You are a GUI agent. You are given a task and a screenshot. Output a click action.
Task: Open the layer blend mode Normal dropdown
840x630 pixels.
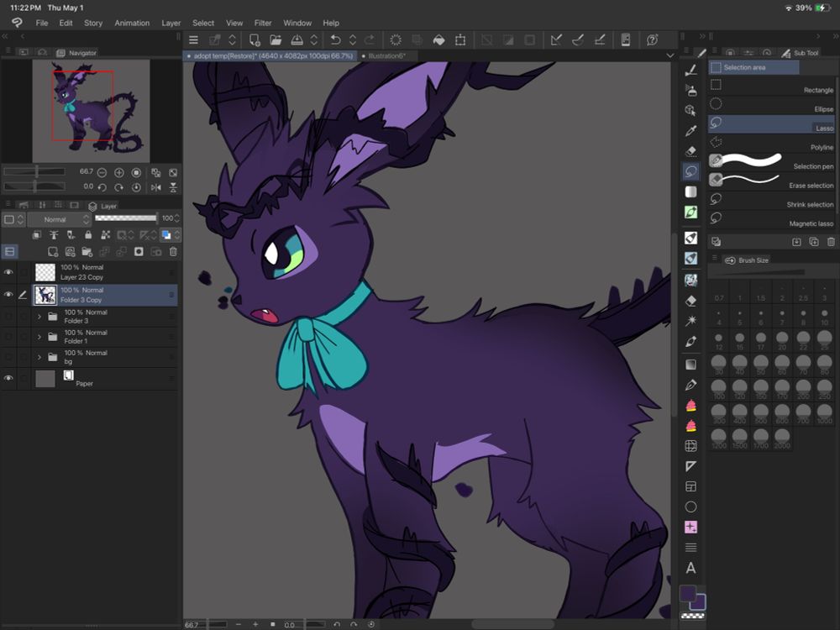59,219
